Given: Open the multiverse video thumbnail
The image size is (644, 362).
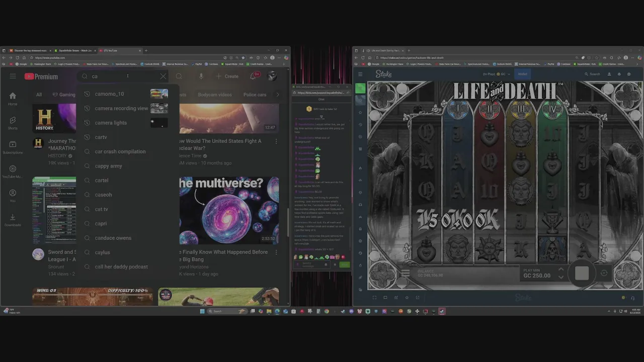Looking at the screenshot, I should pos(229,210).
